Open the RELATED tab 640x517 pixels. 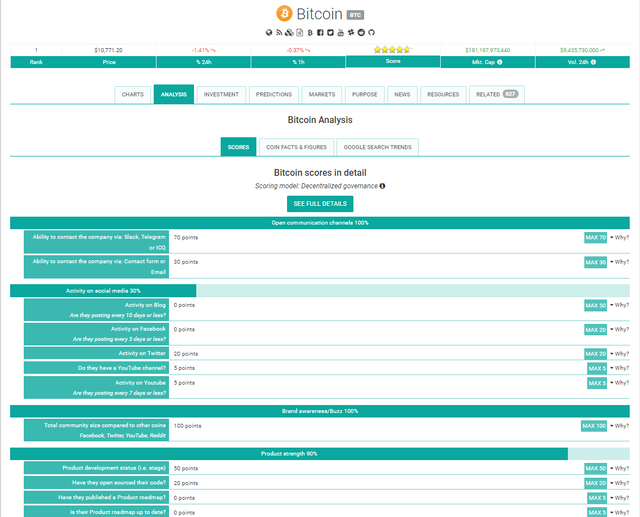click(497, 95)
